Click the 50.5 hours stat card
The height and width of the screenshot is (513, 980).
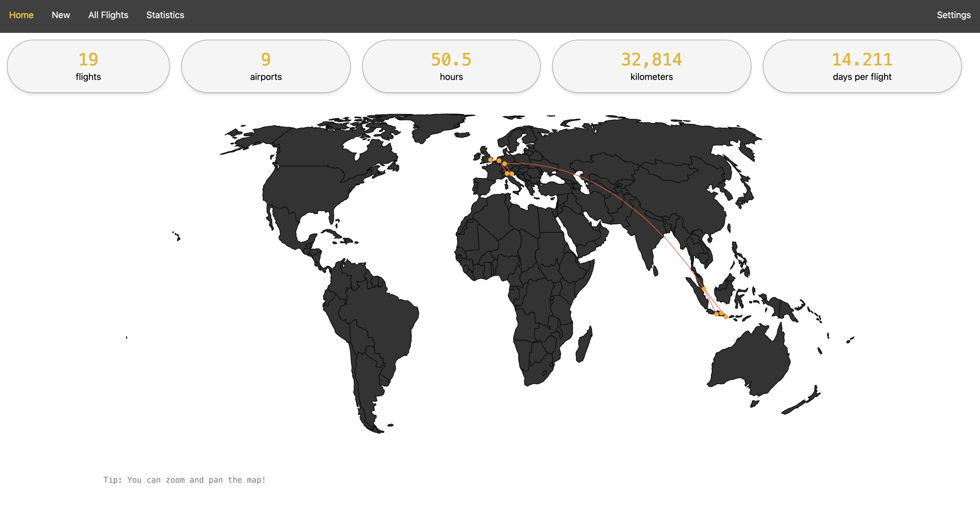451,66
